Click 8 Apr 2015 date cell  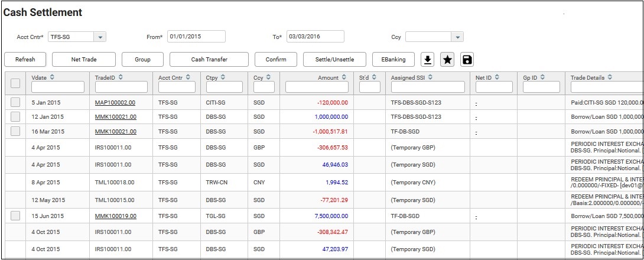coord(45,183)
